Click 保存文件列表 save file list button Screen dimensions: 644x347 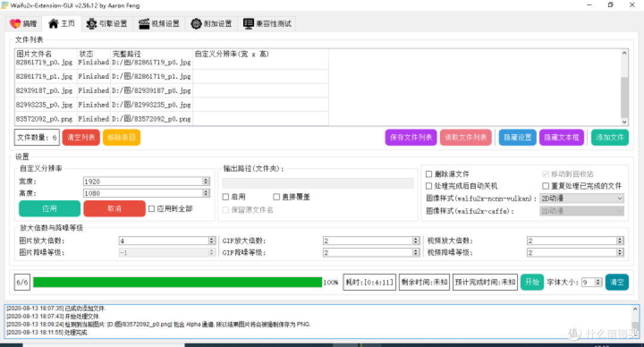(x=411, y=138)
